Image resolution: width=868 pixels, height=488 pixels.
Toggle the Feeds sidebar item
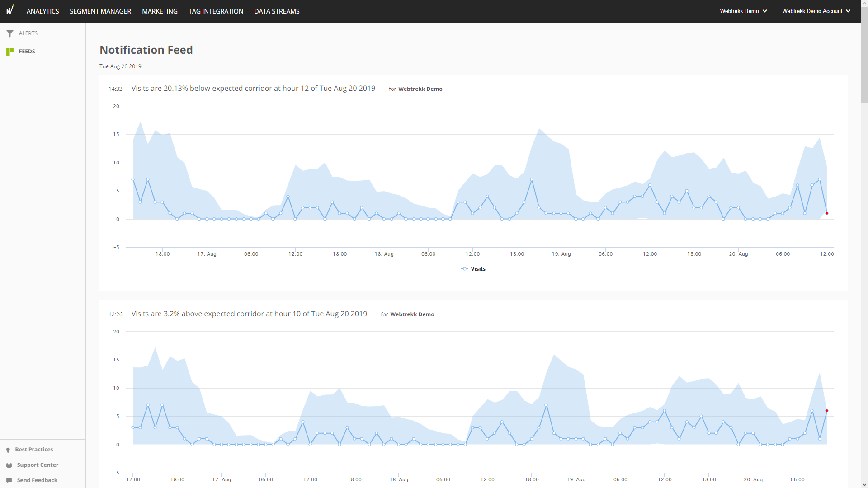coord(26,51)
